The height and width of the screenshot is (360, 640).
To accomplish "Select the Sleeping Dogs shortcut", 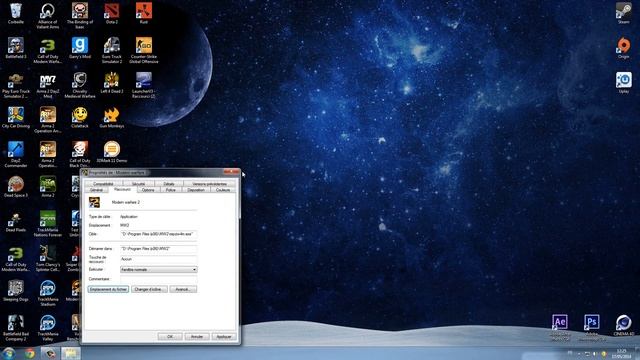I will pyautogui.click(x=16, y=291).
